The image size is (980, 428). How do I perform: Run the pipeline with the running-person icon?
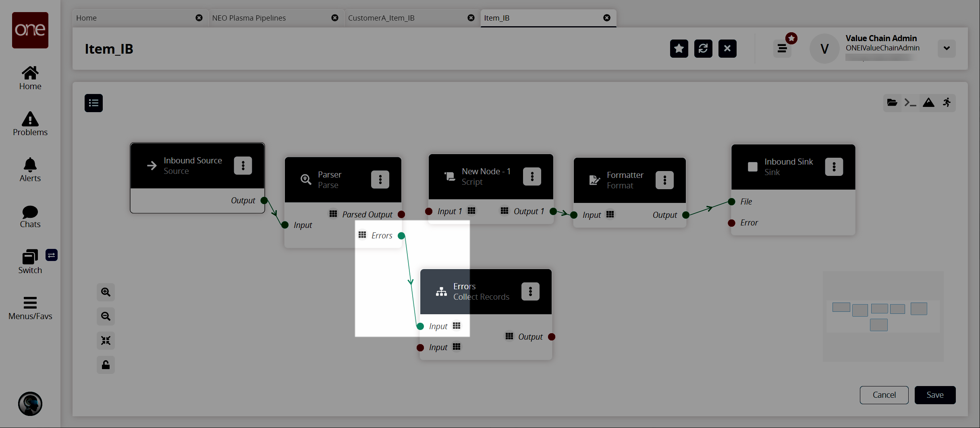947,103
